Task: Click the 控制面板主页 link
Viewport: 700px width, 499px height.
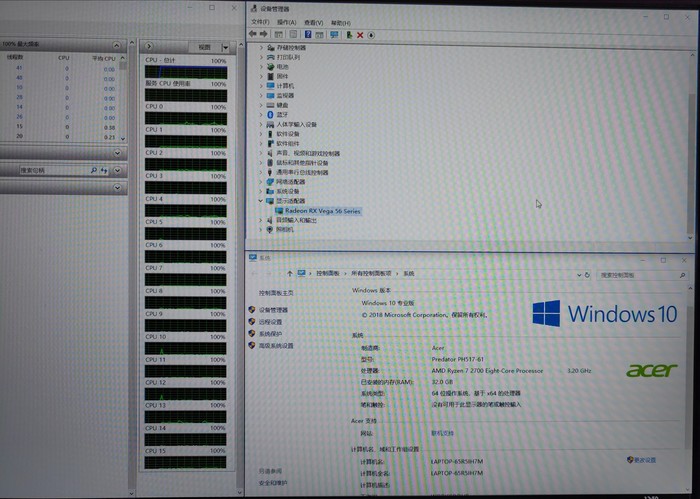Action: click(x=276, y=293)
